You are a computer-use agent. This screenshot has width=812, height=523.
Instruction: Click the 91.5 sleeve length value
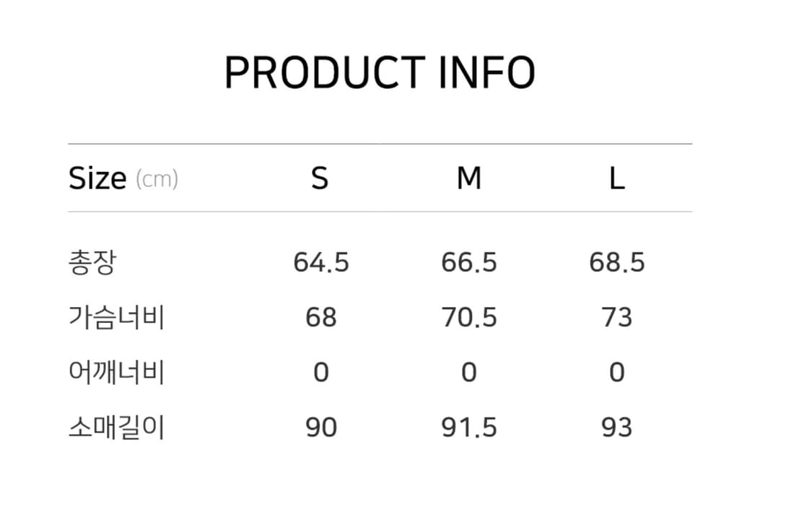469,428
